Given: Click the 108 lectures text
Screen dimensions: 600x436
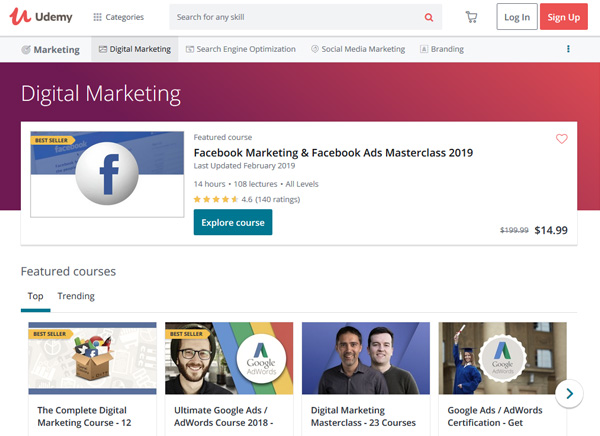Looking at the screenshot, I should pyautogui.click(x=255, y=184).
